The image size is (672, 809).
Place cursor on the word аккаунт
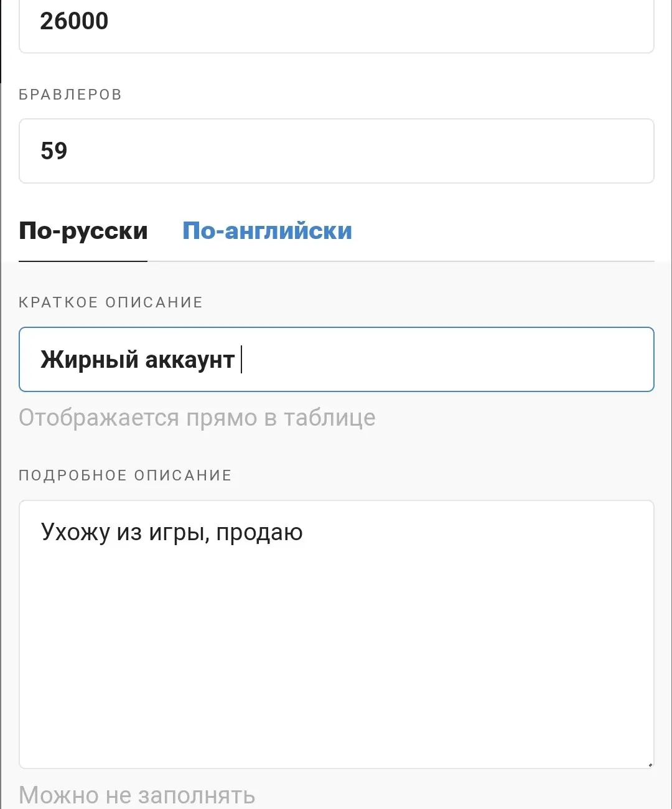click(190, 360)
